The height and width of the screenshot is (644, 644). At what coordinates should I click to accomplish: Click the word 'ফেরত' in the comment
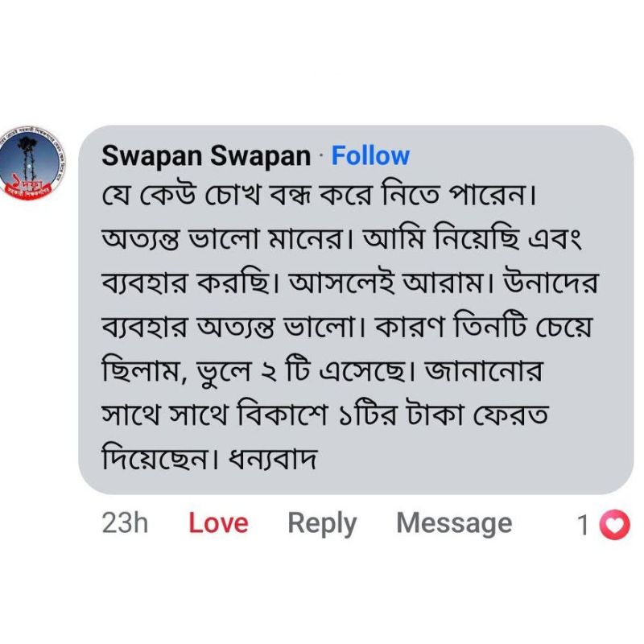(510, 415)
